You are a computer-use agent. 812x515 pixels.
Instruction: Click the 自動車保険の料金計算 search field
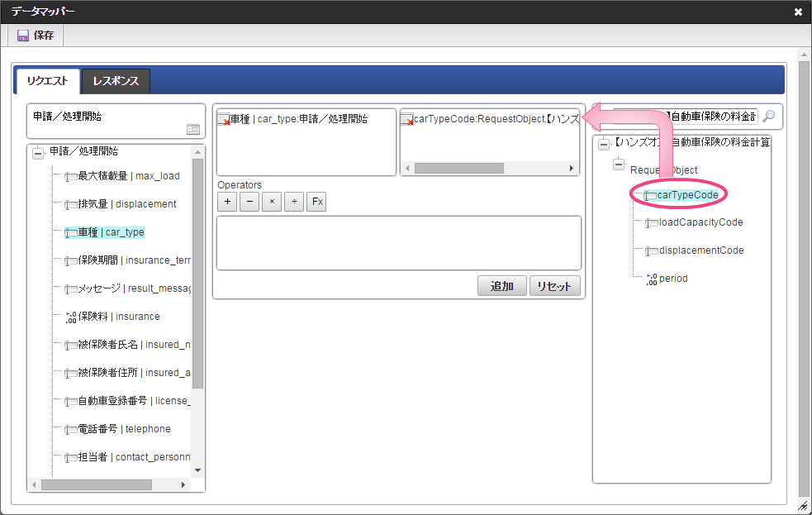click(685, 116)
